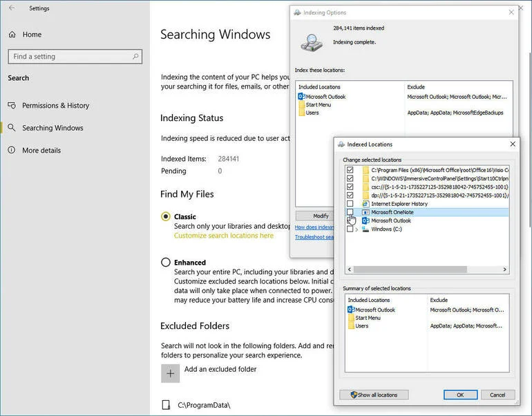Click folder icon of C:\WINDOWS ImmersiveControlPanel row
Viewport: 532px width, 416px height.
point(365,178)
